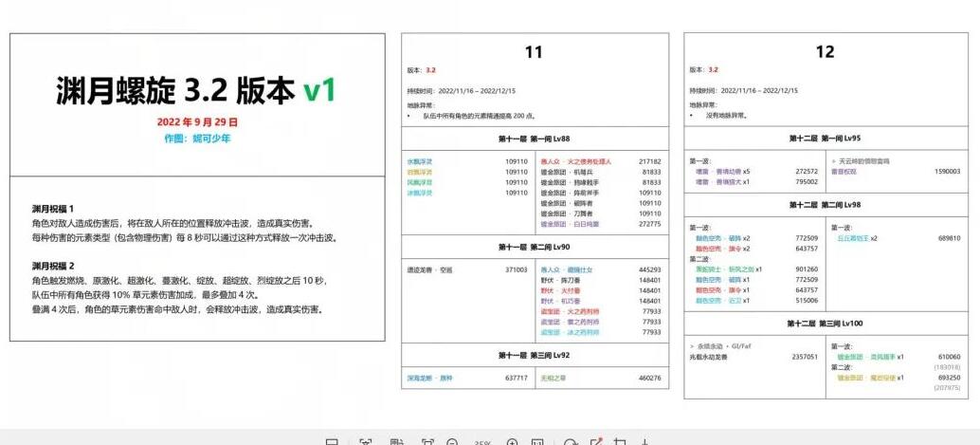Image resolution: width=980 pixels, height=445 pixels.
Task: Click the HP value 272775
Action: pos(650,223)
